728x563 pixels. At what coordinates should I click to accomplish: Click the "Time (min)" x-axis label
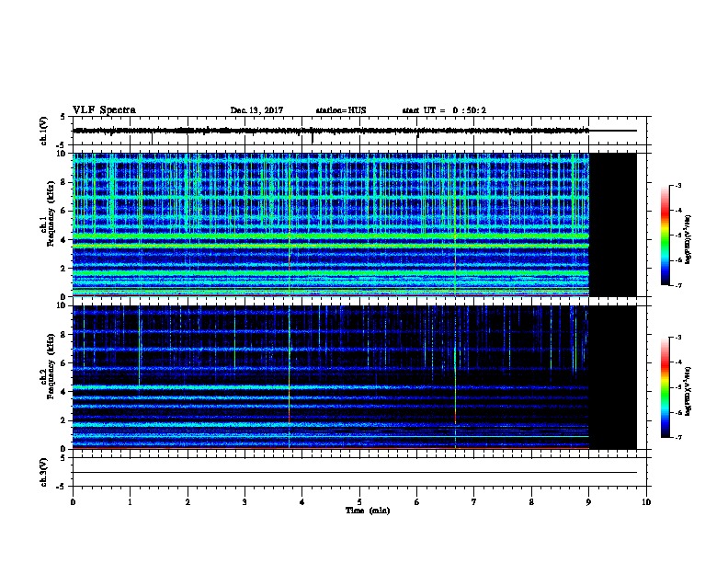[x=368, y=511]
